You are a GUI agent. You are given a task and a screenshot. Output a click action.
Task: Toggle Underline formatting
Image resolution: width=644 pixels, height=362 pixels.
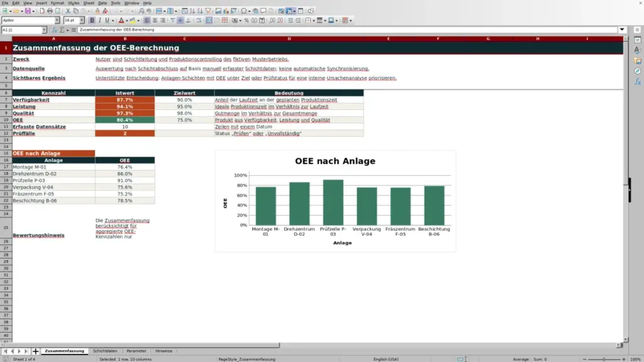(107, 21)
